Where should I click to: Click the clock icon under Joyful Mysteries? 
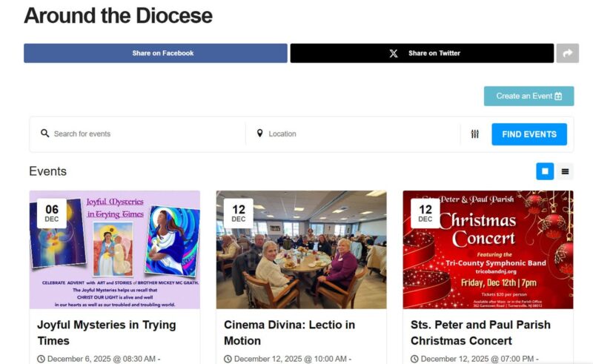click(x=42, y=359)
